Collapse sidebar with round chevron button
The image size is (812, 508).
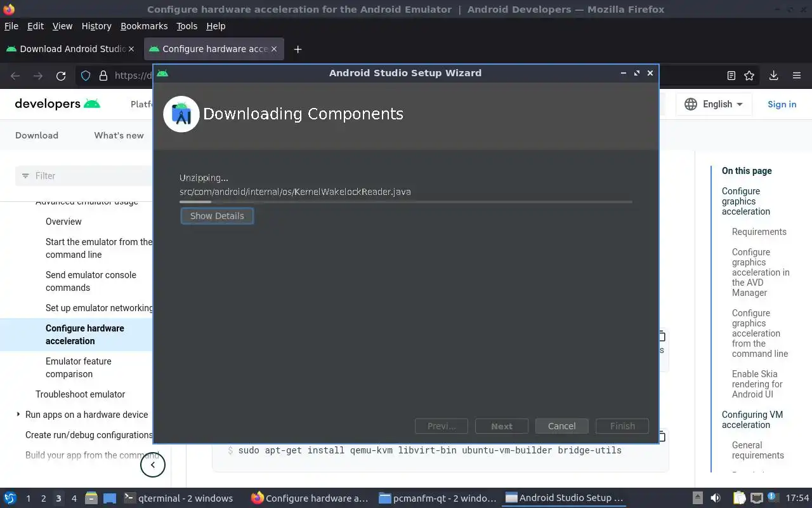152,465
